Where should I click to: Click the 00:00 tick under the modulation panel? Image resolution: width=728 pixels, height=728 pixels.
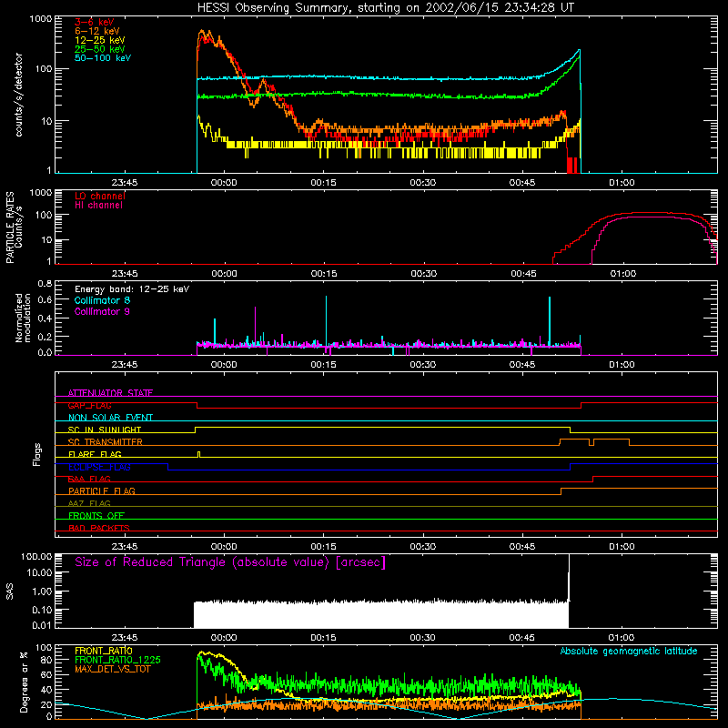click(x=224, y=365)
